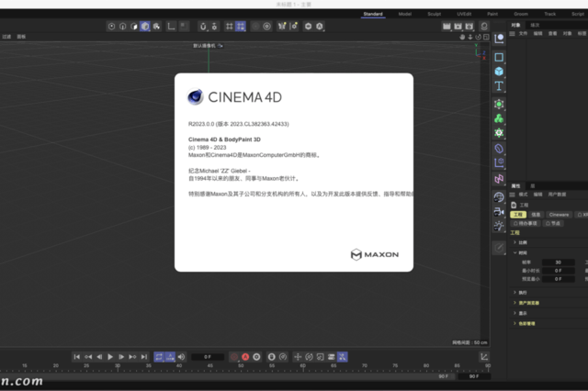Select the 工程 tab button in attributes
Viewport: 588px width, 391px height.
click(518, 215)
